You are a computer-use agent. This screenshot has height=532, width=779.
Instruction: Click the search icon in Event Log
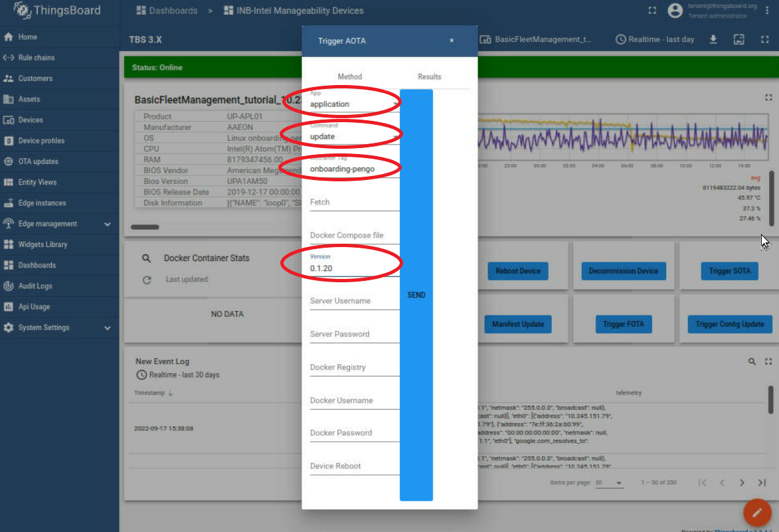tap(752, 361)
